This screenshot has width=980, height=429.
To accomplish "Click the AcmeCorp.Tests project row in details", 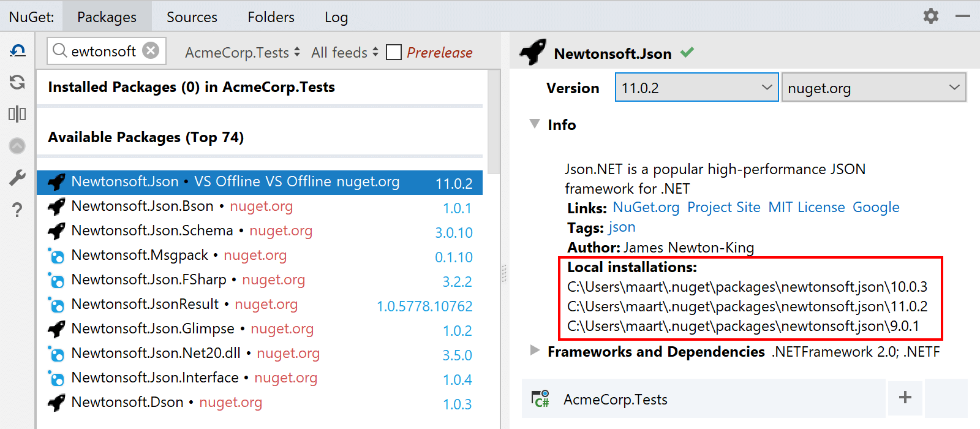I will point(703,398).
